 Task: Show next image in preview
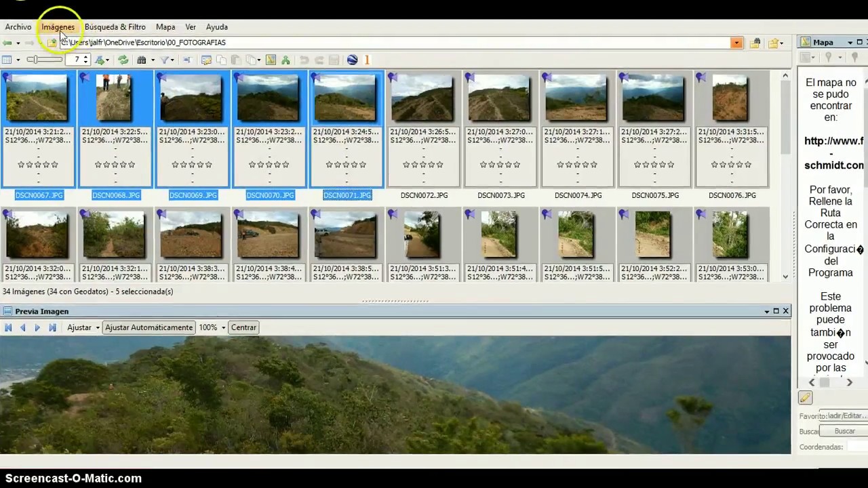37,327
